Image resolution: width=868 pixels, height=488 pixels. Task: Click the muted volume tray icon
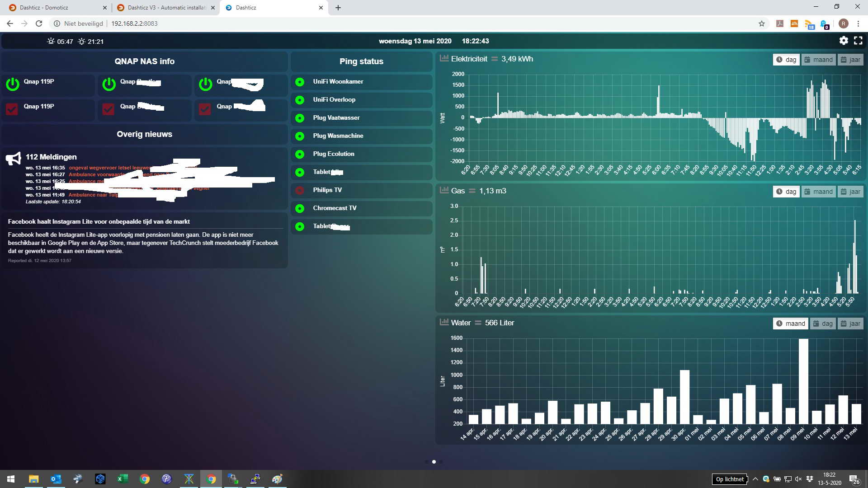pos(798,479)
